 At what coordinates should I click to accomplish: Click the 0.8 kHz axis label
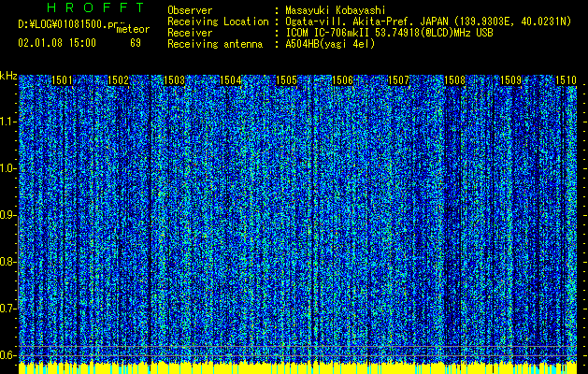coord(7,262)
